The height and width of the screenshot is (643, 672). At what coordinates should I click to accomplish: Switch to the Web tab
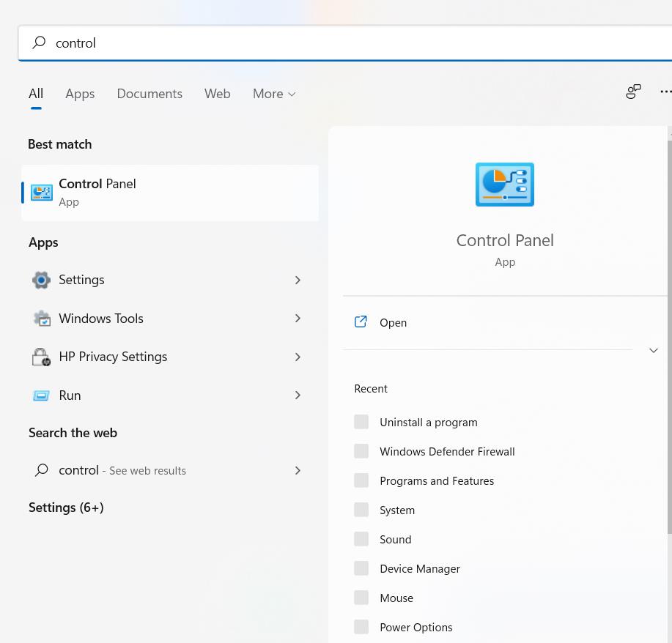pos(218,94)
